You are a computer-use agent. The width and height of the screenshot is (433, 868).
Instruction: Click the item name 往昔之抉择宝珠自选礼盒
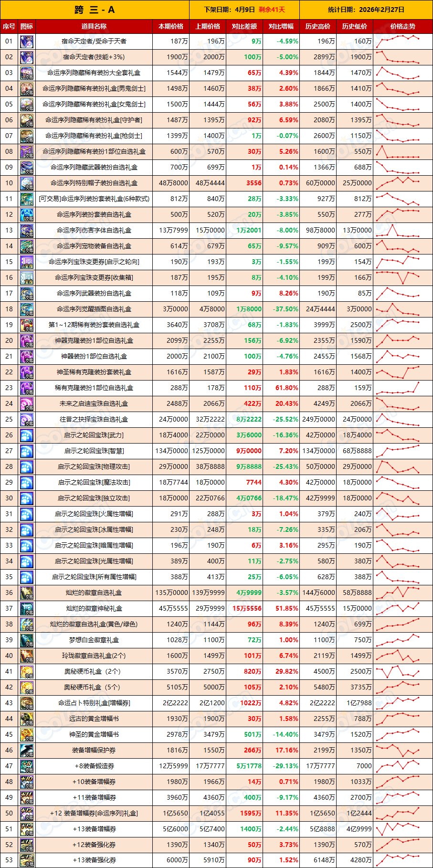pyautogui.click(x=94, y=420)
